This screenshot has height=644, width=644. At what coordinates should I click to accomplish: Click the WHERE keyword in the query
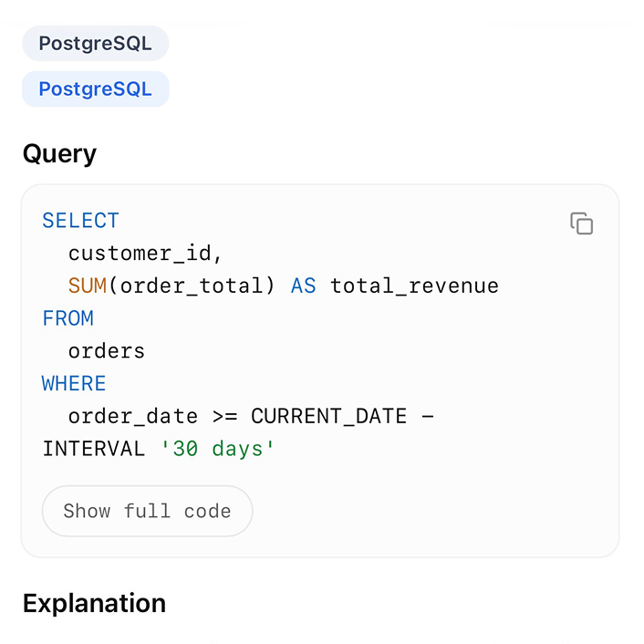tap(74, 384)
